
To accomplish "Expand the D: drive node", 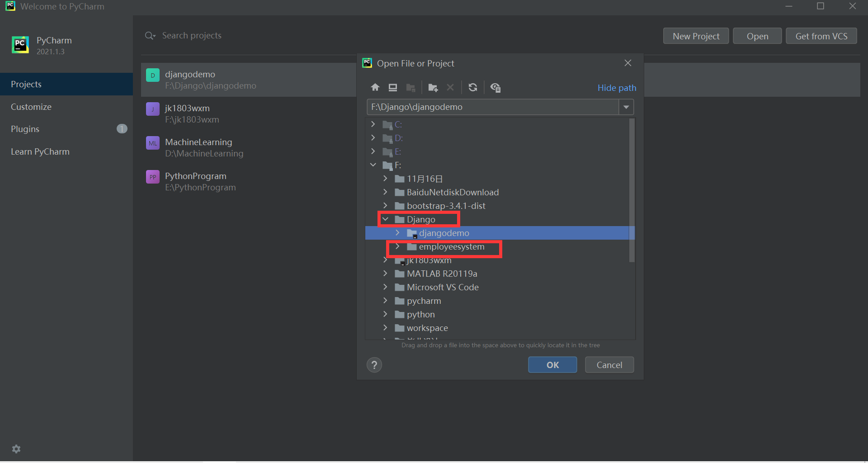I will point(373,137).
